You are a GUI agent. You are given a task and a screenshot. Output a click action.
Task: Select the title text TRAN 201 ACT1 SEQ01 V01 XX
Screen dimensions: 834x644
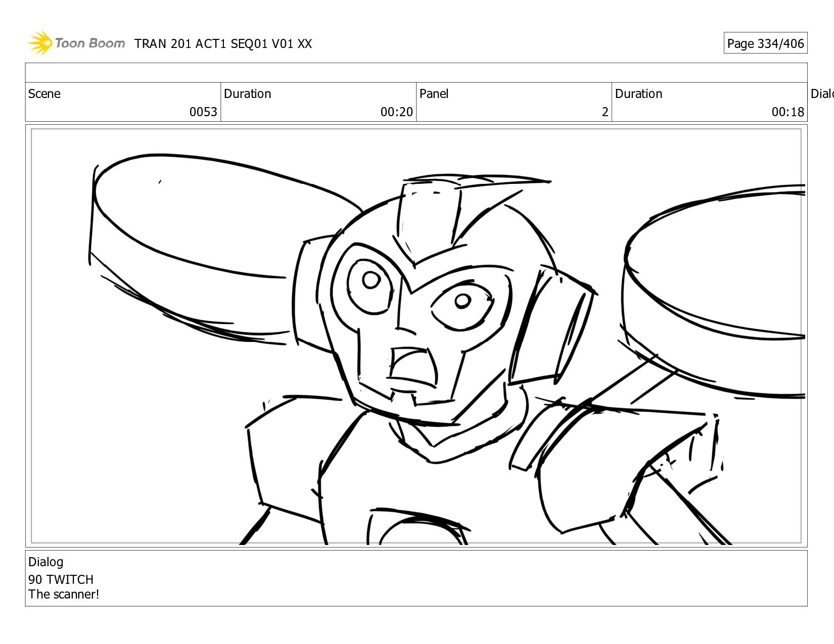(x=223, y=44)
